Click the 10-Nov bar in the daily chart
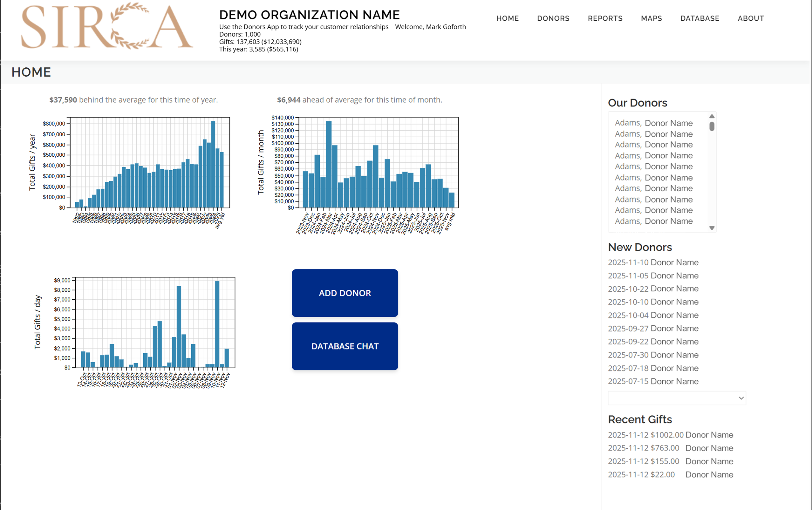The image size is (812, 510). tap(217, 323)
